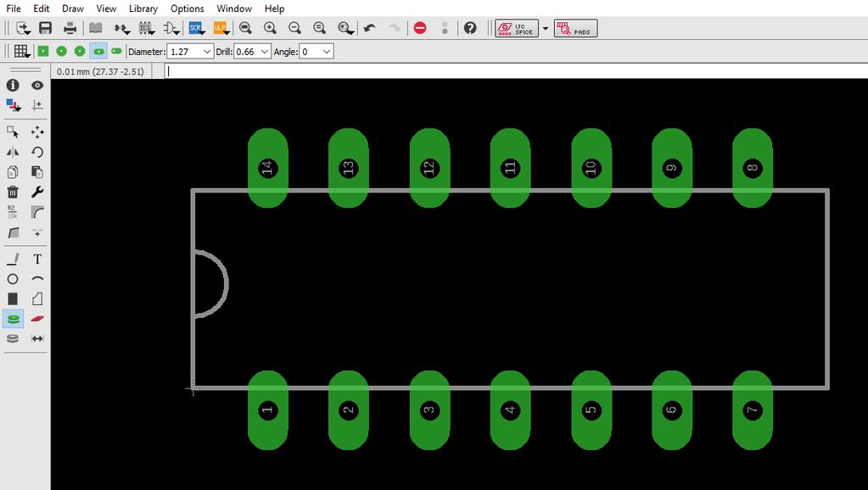Redraw the screen with the zoom redraw icon
This screenshot has height=490, width=868.
tap(319, 28)
